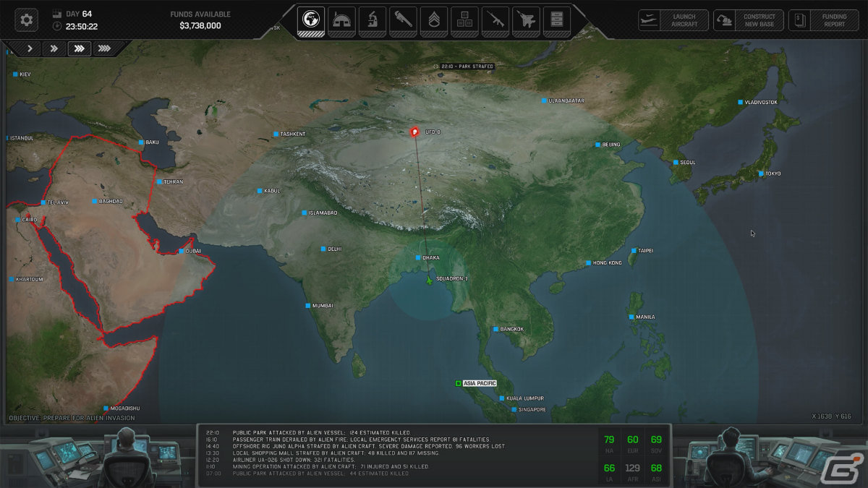868x488 pixels.
Task: Click the Seoul city marker
Action: 676,163
